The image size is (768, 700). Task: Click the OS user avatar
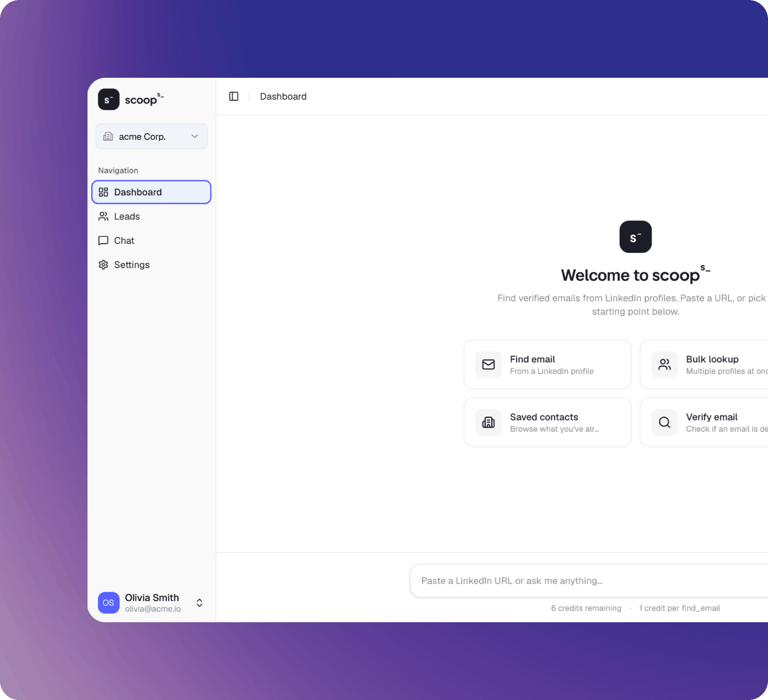click(109, 603)
